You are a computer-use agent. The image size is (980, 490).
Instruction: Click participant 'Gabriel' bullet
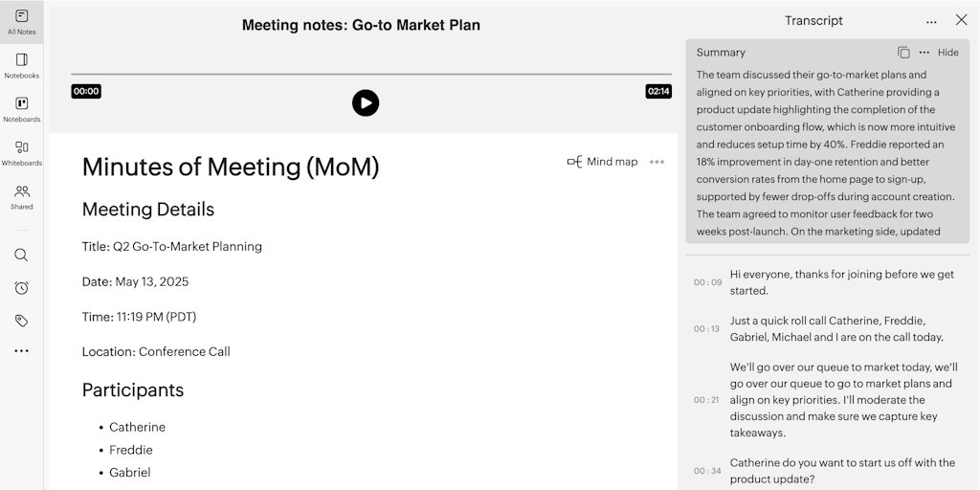click(x=129, y=473)
